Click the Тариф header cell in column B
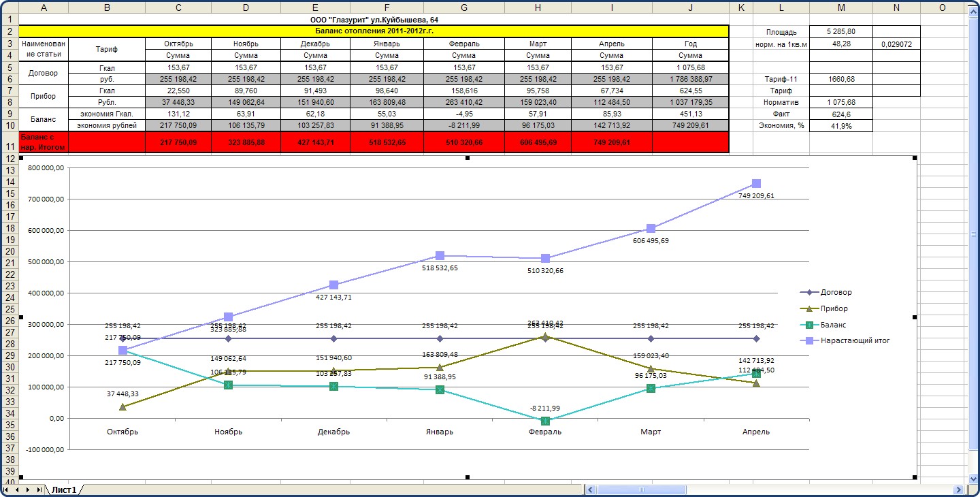 pyautogui.click(x=107, y=50)
